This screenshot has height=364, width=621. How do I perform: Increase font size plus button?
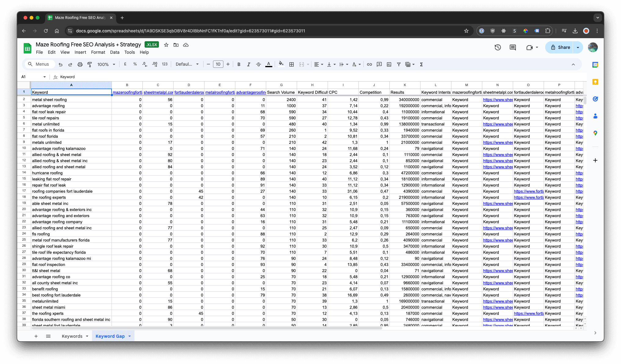point(228,64)
